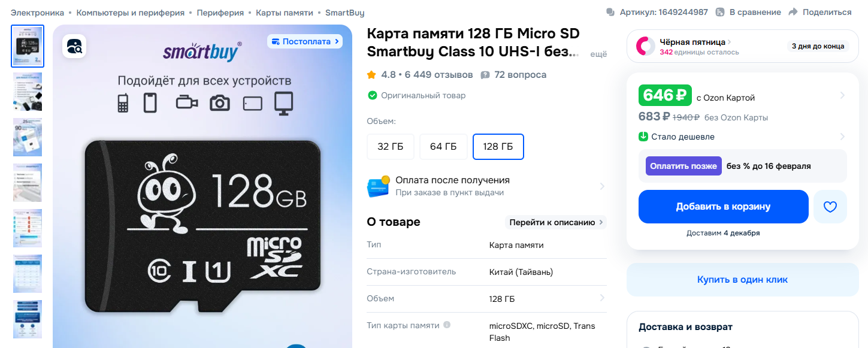
Task: Open the similar image search icon on photo
Action: (x=74, y=46)
